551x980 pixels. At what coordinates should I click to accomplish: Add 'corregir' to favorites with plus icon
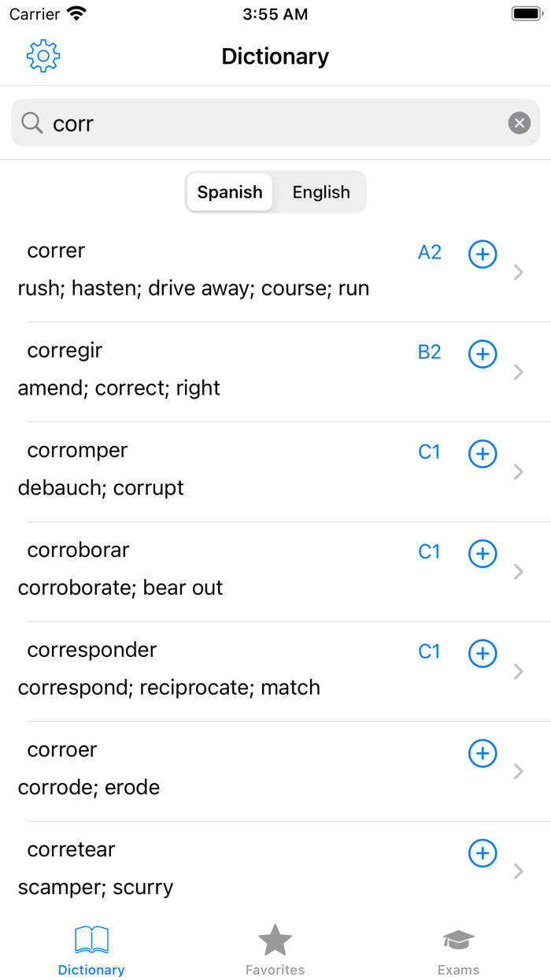(482, 354)
